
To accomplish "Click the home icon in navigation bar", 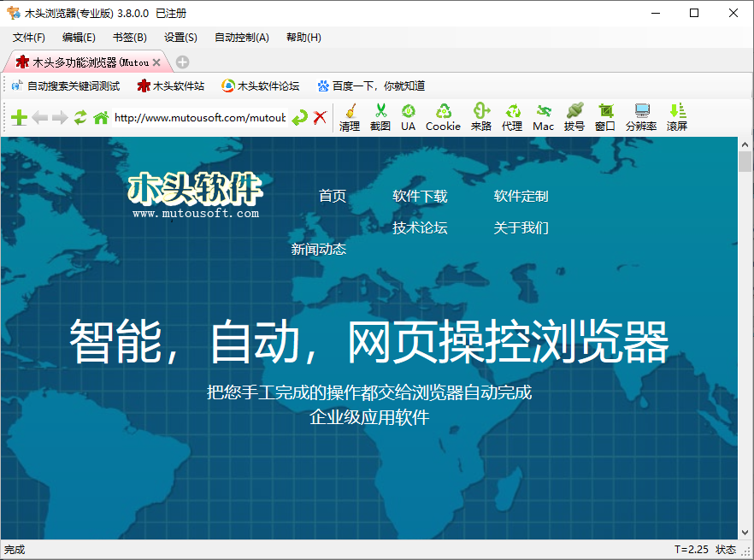I will pyautogui.click(x=99, y=117).
